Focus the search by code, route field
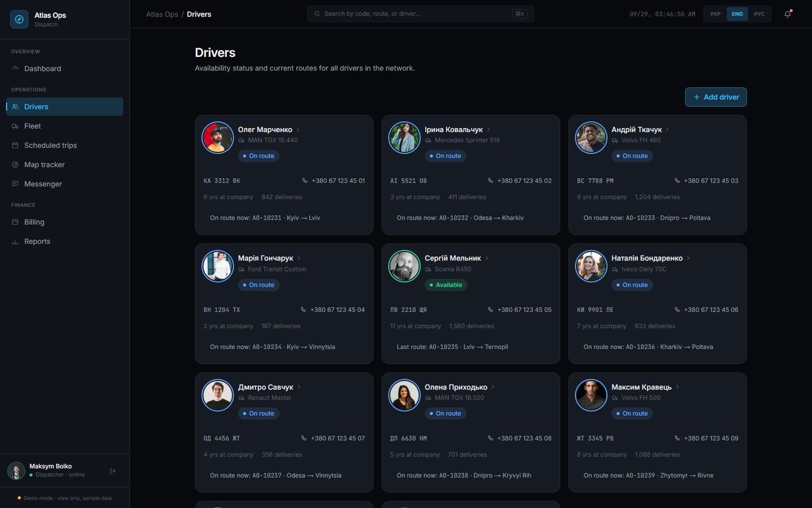This screenshot has height=508, width=812. (x=420, y=14)
